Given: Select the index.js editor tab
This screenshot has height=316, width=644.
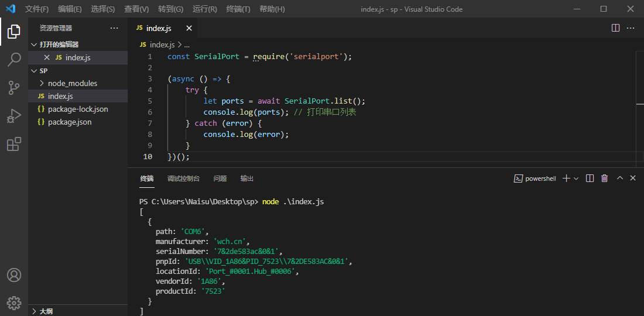Looking at the screenshot, I should [159, 28].
